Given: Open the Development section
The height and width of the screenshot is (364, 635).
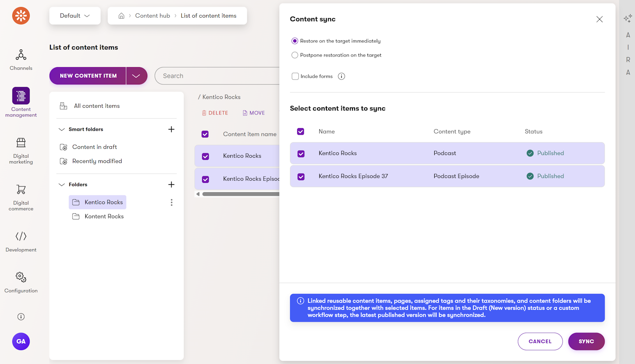Looking at the screenshot, I should coord(21,242).
